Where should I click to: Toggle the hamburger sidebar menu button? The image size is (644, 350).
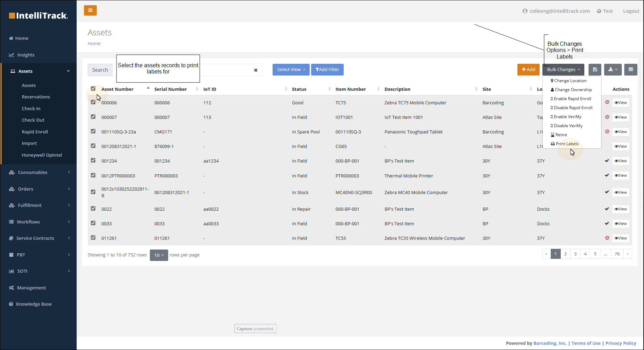(x=90, y=10)
